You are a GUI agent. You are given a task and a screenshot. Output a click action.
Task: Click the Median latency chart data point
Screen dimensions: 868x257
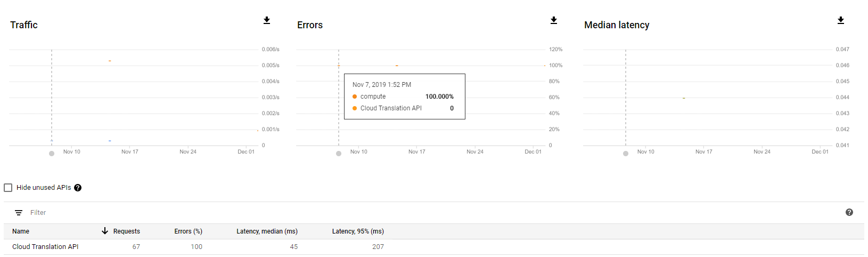pos(684,98)
